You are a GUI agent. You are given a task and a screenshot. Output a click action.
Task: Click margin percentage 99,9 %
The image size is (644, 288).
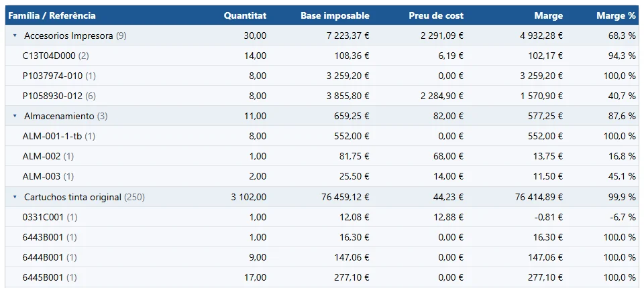622,198
